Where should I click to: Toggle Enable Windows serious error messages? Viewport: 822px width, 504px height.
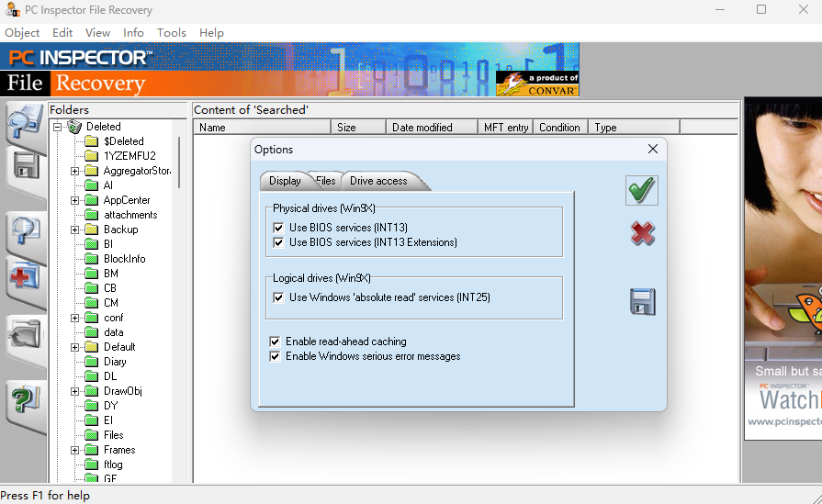pos(275,356)
